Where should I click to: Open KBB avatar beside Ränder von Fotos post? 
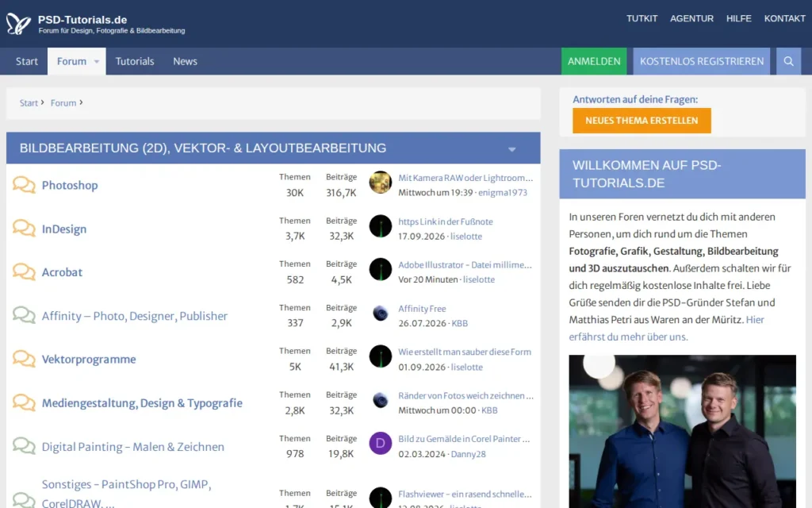click(380, 400)
